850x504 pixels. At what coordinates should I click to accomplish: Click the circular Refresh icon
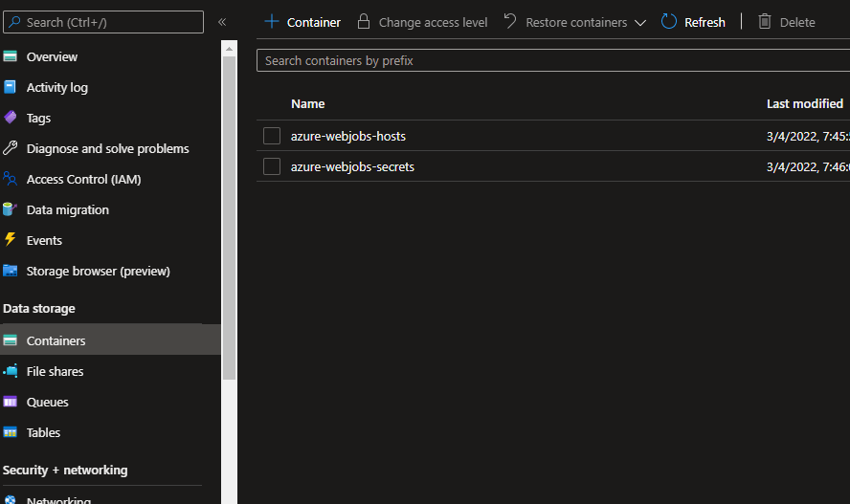tap(669, 22)
